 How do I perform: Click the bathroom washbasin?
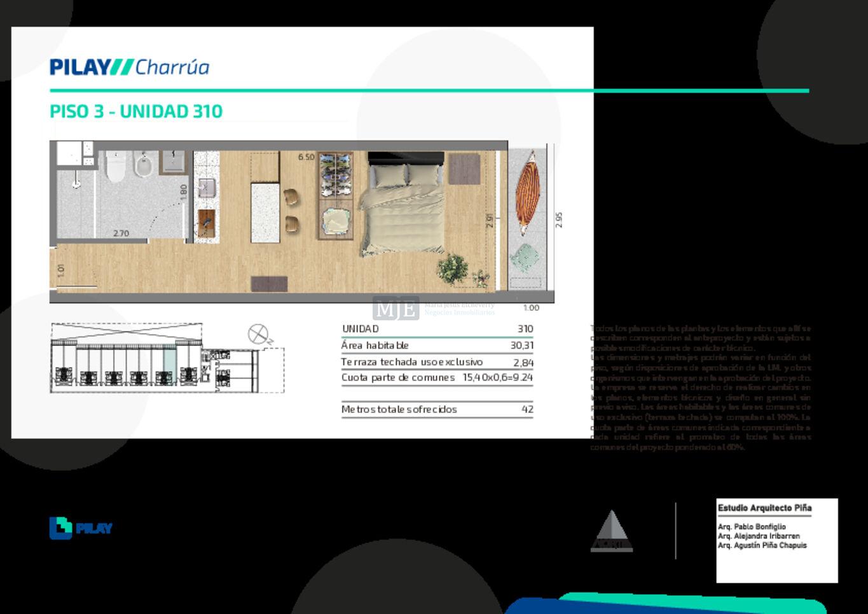tap(173, 162)
